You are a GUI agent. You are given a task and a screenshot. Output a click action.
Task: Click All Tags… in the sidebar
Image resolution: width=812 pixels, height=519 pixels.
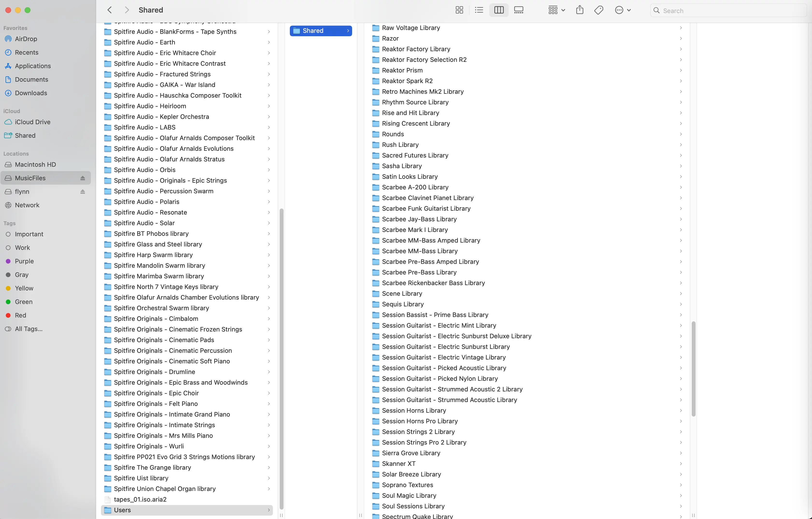click(28, 329)
